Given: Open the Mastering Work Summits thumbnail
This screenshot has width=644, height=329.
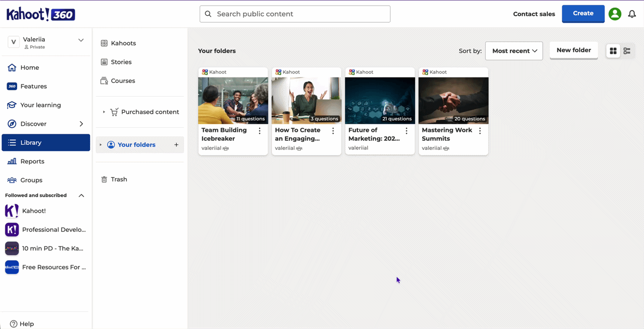Looking at the screenshot, I should (453, 101).
